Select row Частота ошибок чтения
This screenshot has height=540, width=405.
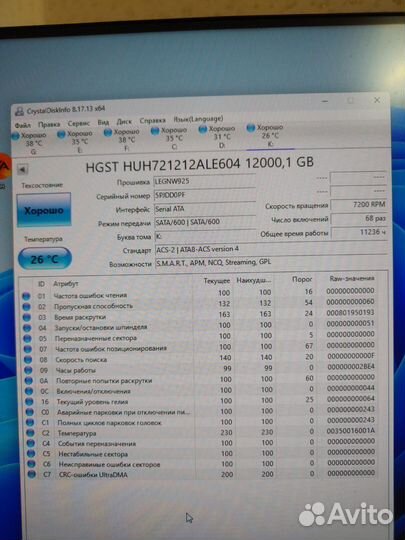199,293
